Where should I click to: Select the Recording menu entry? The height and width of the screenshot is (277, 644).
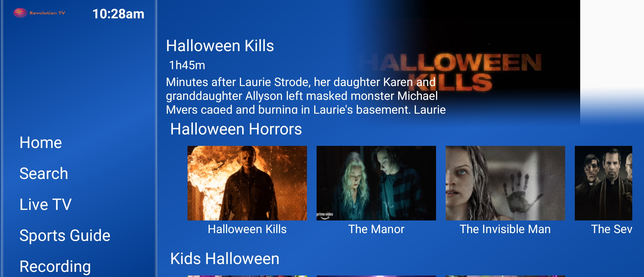click(55, 266)
